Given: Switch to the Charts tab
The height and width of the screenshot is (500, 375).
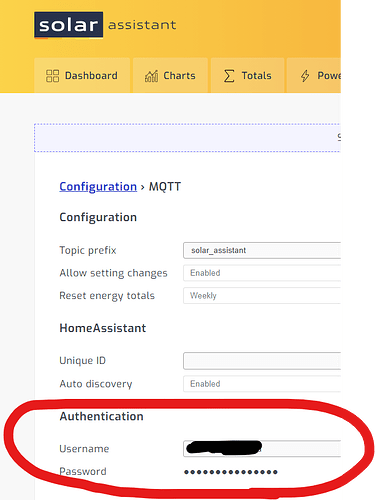Looking at the screenshot, I should [x=170, y=75].
